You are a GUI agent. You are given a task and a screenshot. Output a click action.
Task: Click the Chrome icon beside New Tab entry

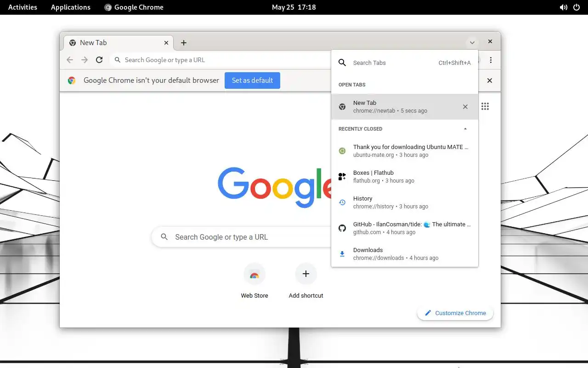click(342, 107)
